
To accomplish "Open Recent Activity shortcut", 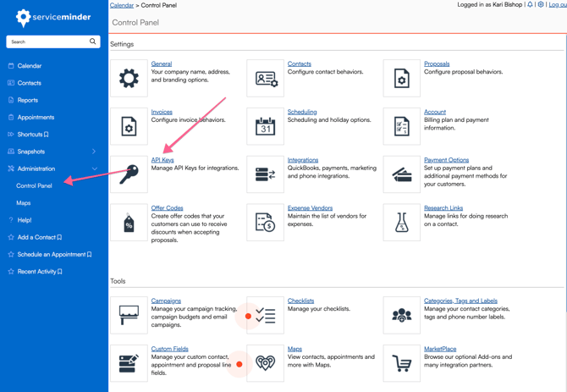I will [36, 272].
